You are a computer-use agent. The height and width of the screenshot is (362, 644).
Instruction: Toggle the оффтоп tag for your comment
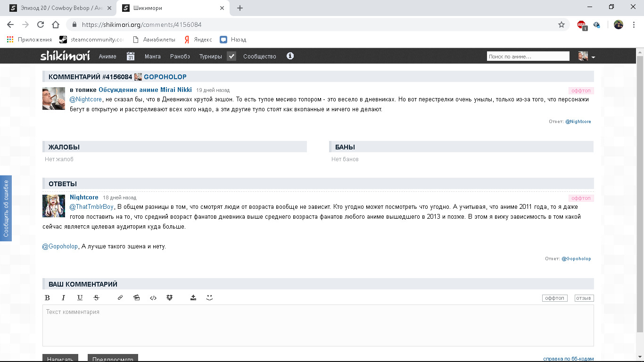pos(554,298)
